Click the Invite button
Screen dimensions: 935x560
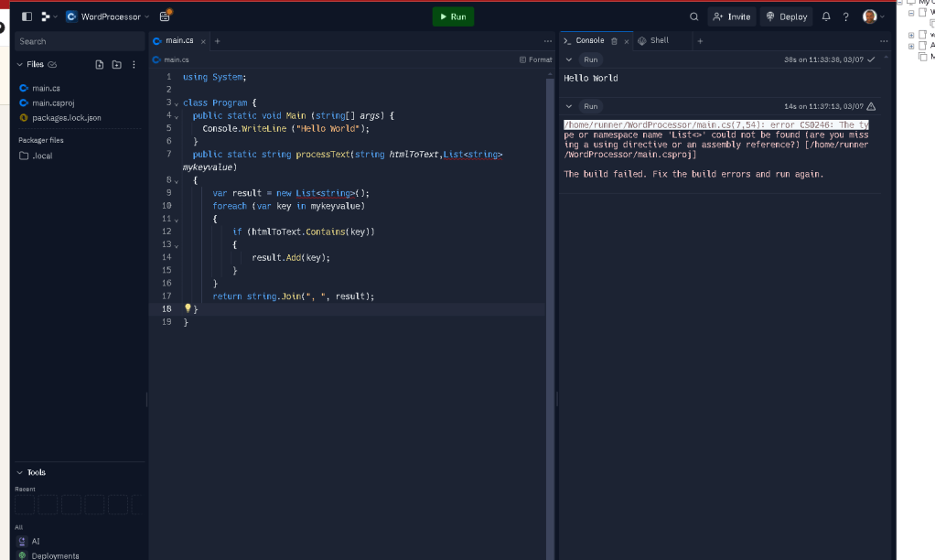732,16
